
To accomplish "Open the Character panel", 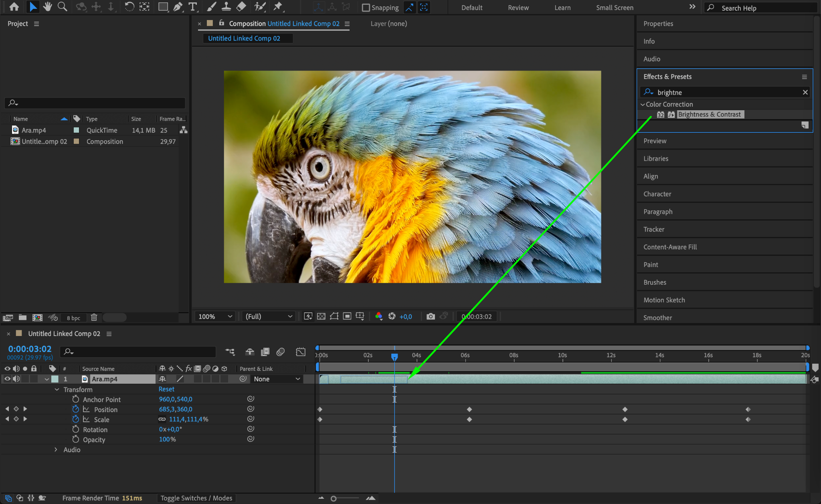I will 657,194.
